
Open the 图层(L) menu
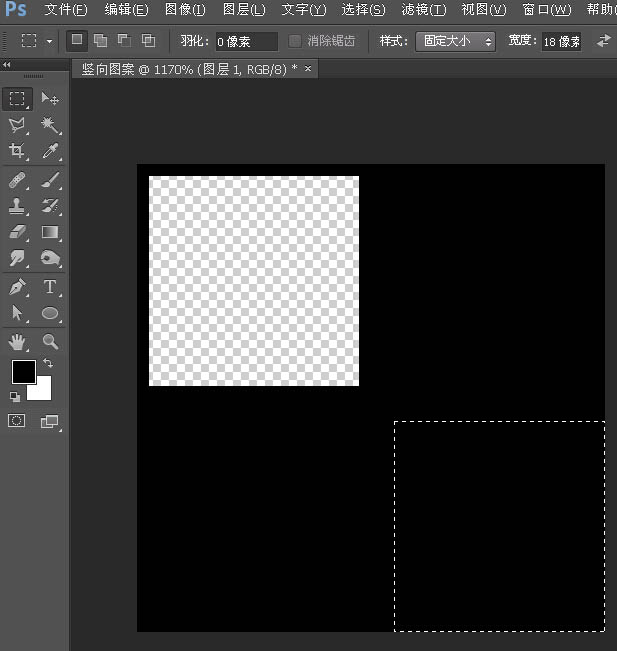pos(244,9)
